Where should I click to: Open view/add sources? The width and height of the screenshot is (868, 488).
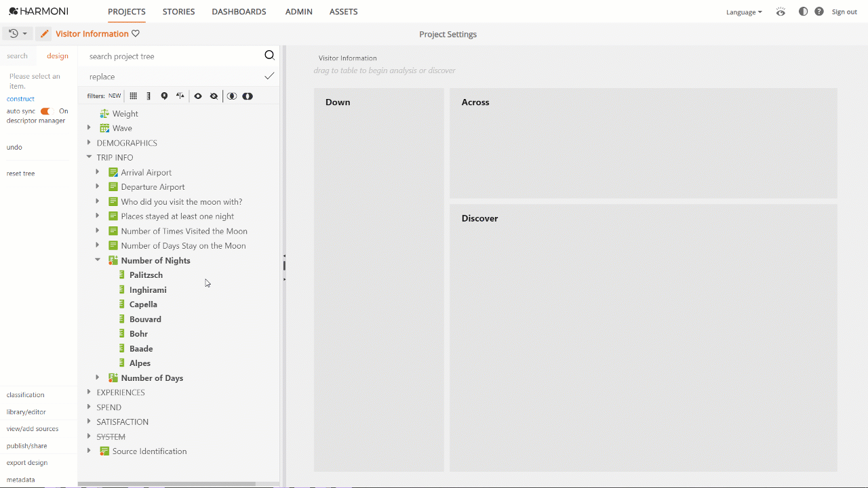coord(33,429)
